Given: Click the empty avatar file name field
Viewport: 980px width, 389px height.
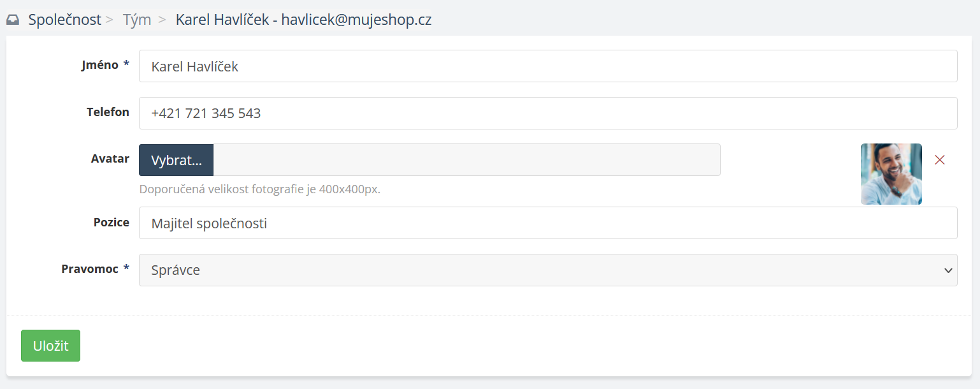Looking at the screenshot, I should click(466, 160).
